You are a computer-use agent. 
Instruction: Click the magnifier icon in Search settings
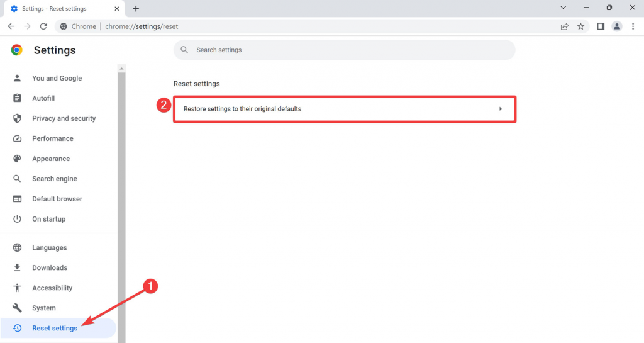click(x=184, y=50)
